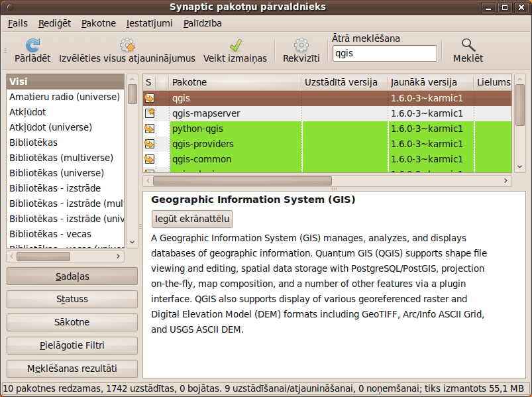Click the Pielāgotie Filtri button
This screenshot has height=397, width=532.
72,345
